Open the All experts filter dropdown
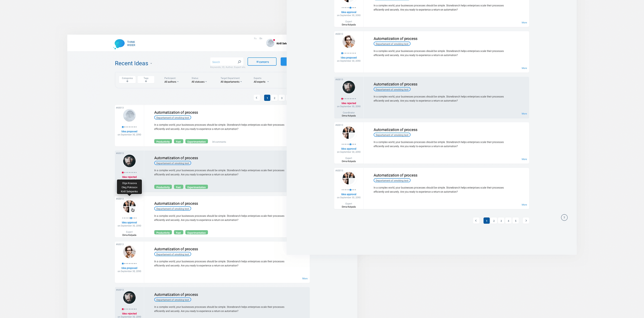 click(x=261, y=82)
